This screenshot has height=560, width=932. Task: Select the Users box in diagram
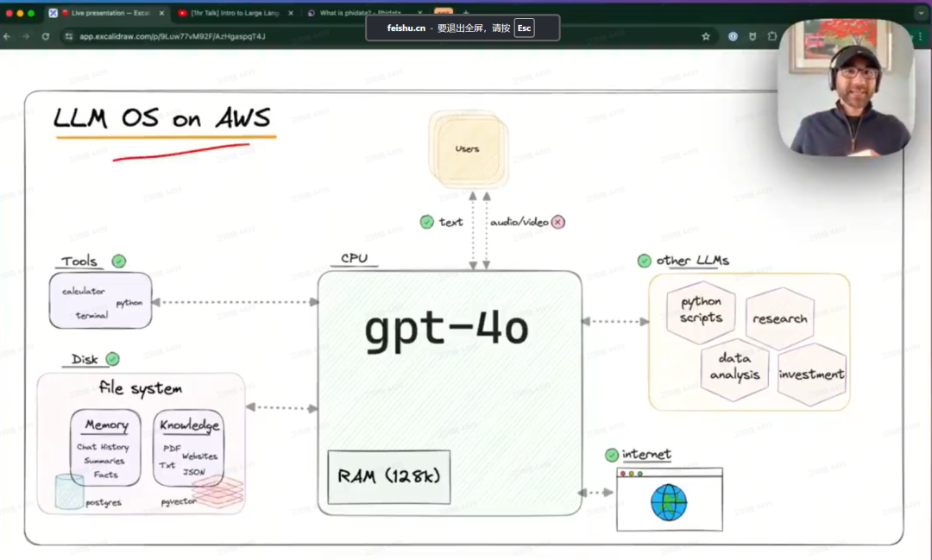click(468, 148)
